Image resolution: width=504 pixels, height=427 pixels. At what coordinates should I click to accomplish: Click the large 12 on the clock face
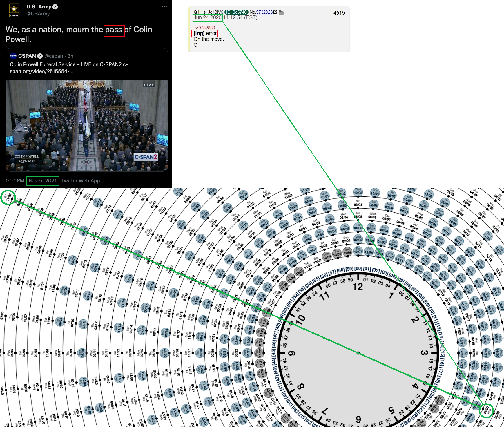click(x=358, y=287)
